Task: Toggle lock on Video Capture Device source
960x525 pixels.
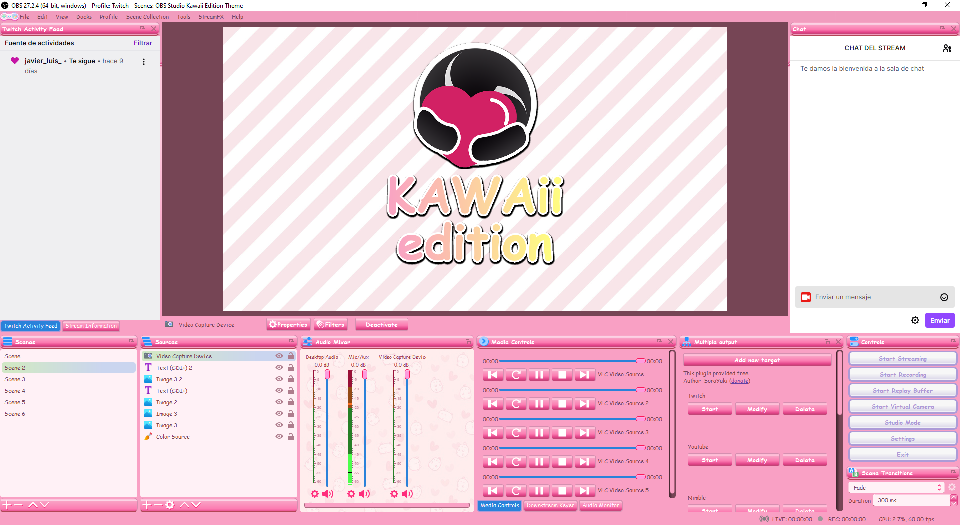Action: coord(291,356)
